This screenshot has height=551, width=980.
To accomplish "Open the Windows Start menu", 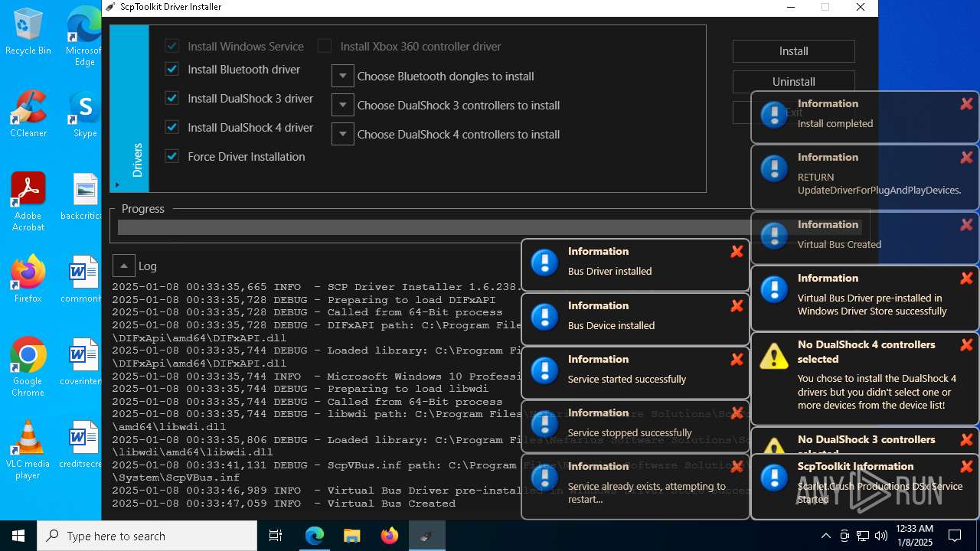I will (x=18, y=536).
